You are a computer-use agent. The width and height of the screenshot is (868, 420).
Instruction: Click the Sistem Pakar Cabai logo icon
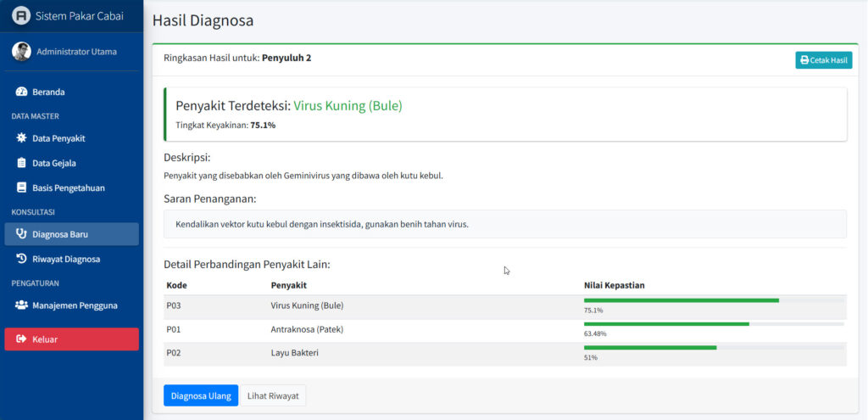tap(21, 16)
